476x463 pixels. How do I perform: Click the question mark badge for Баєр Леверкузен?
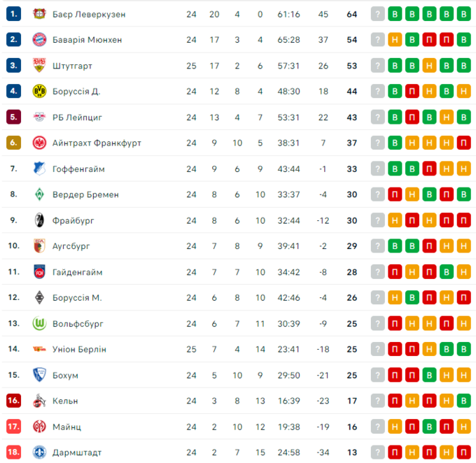tap(378, 14)
